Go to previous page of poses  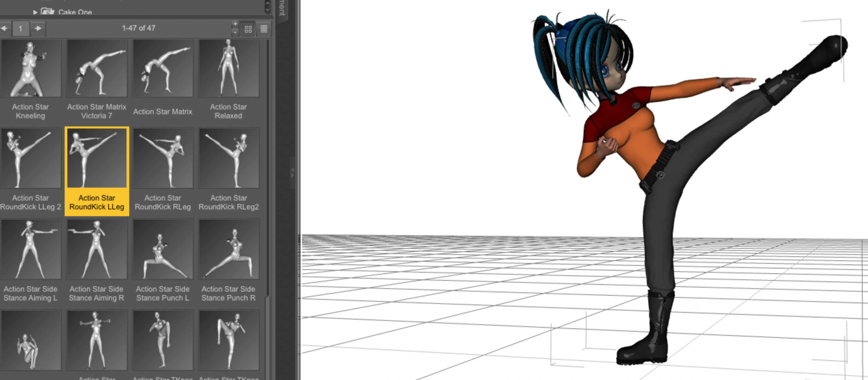point(4,29)
